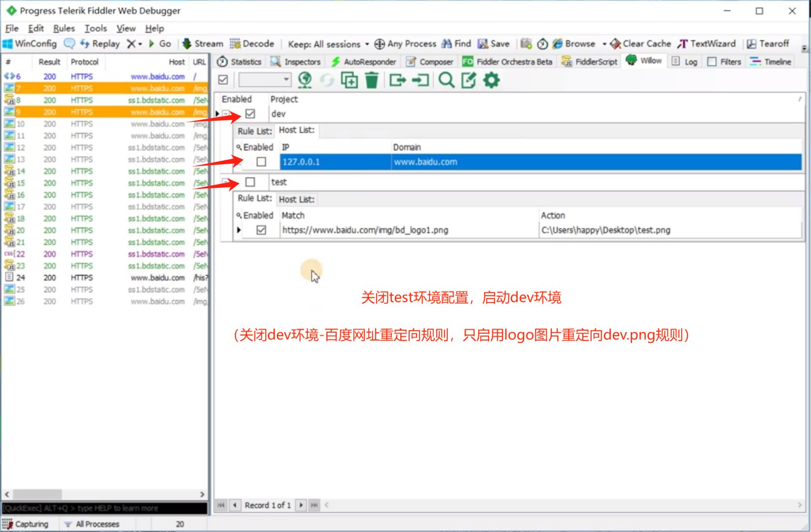Switch to the Fiddler Orchestra Beta tab
This screenshot has width=811, height=532.
pos(507,62)
